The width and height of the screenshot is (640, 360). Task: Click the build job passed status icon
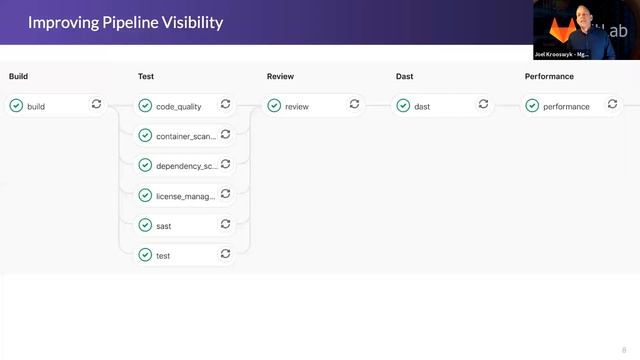coord(16,106)
